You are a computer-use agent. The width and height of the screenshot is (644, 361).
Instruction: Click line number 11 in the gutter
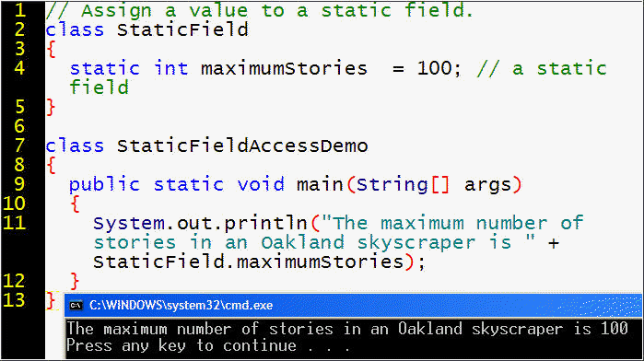(15, 223)
